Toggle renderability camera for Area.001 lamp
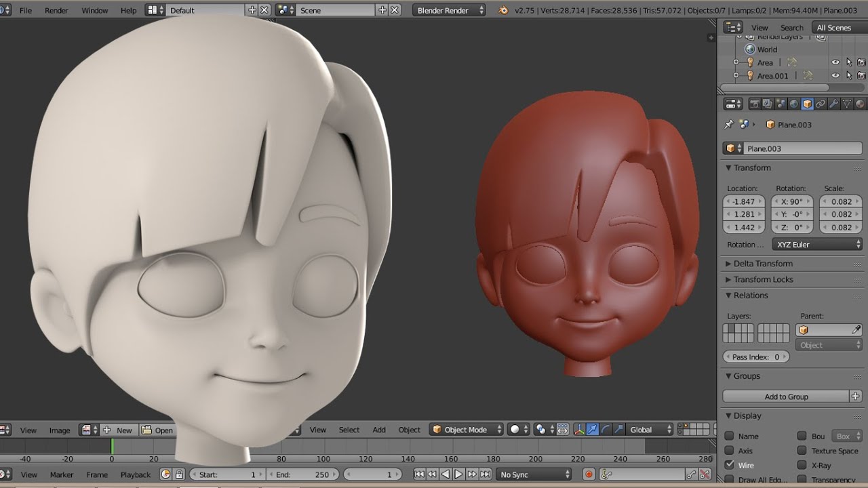 (x=861, y=76)
